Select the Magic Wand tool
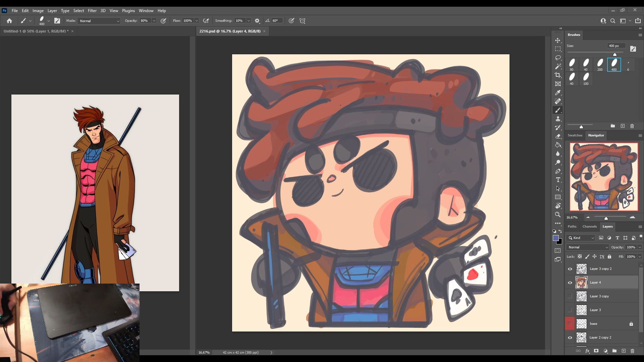 click(x=558, y=66)
